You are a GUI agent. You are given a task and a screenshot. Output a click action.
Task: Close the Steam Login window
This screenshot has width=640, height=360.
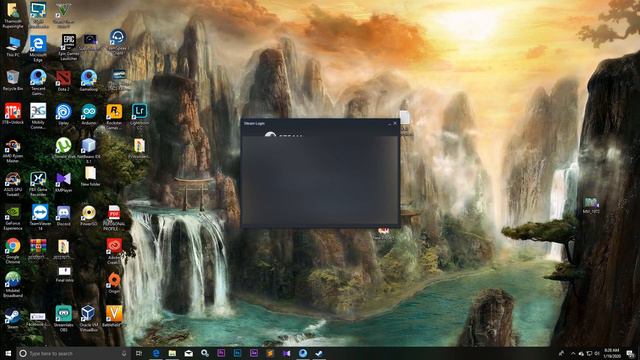(x=395, y=123)
